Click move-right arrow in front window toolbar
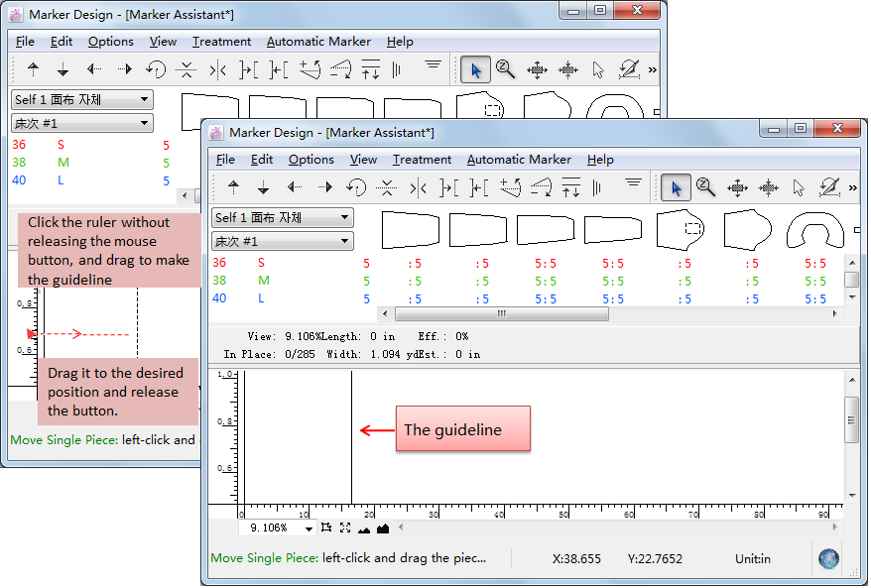Viewport: 871px width, 588px height. coord(324,187)
